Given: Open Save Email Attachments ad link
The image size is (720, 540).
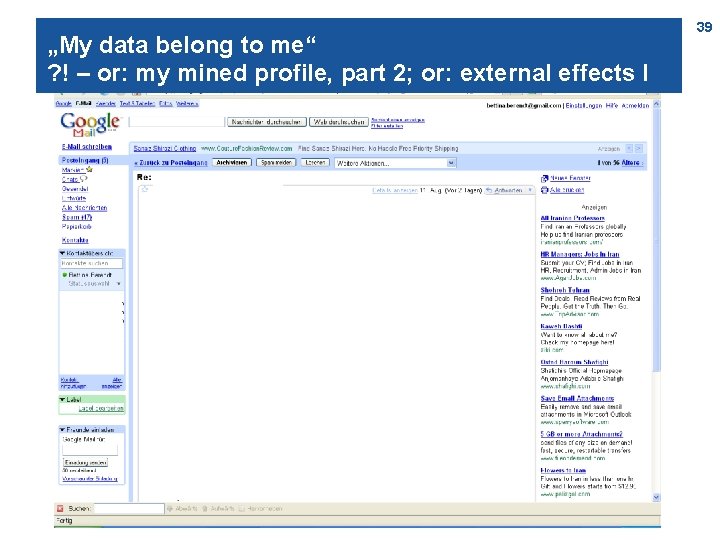Looking at the screenshot, I should (577, 398).
